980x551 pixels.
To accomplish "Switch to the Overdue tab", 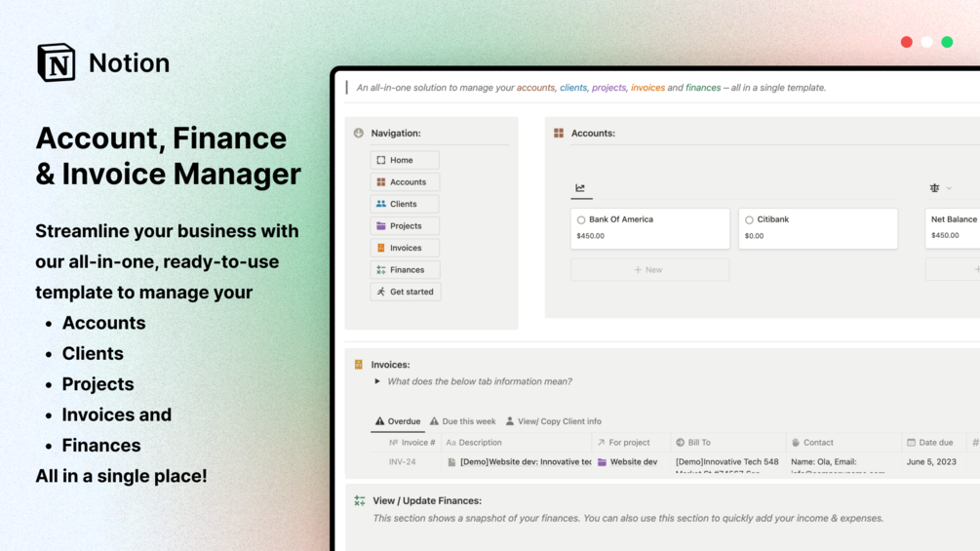I will pos(398,421).
